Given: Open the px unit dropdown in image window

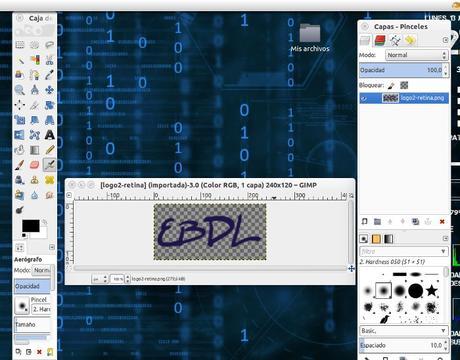Looking at the screenshot, I should click(99, 279).
